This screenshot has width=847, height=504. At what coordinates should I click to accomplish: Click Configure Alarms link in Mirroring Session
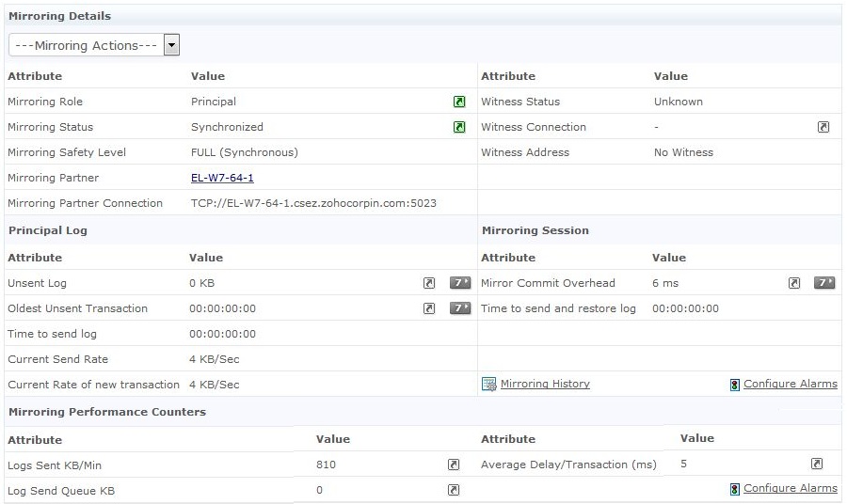pos(790,384)
